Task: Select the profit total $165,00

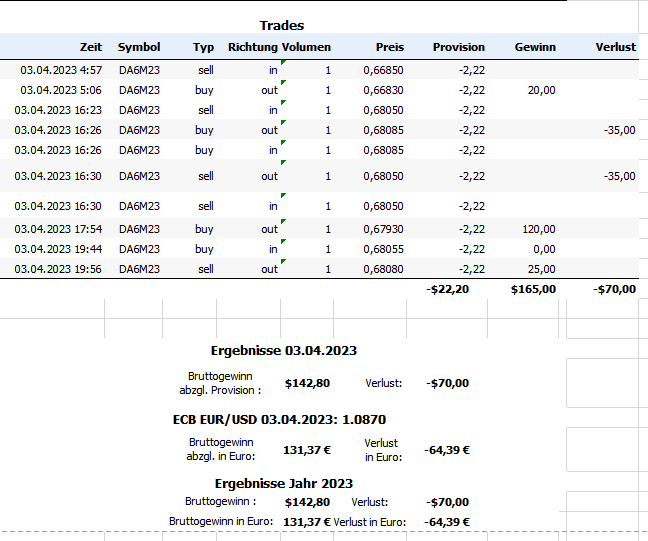Action: (534, 289)
